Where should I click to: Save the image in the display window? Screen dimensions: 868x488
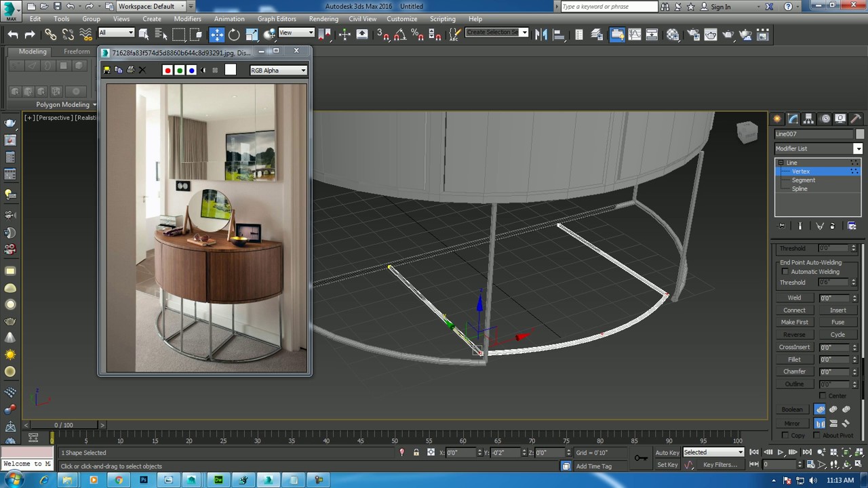[x=107, y=70]
